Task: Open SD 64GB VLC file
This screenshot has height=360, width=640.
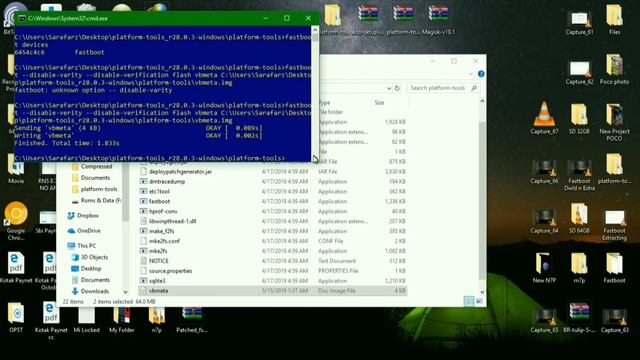Action: pos(579,218)
